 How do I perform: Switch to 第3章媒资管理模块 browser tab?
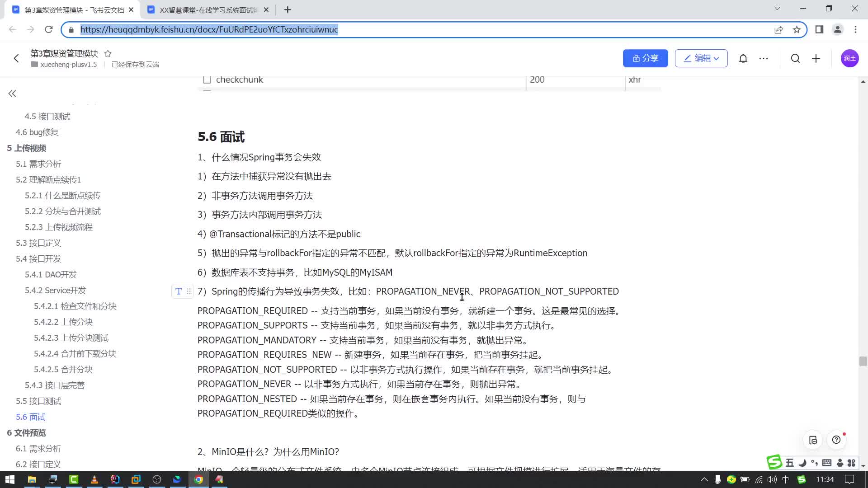tap(73, 10)
